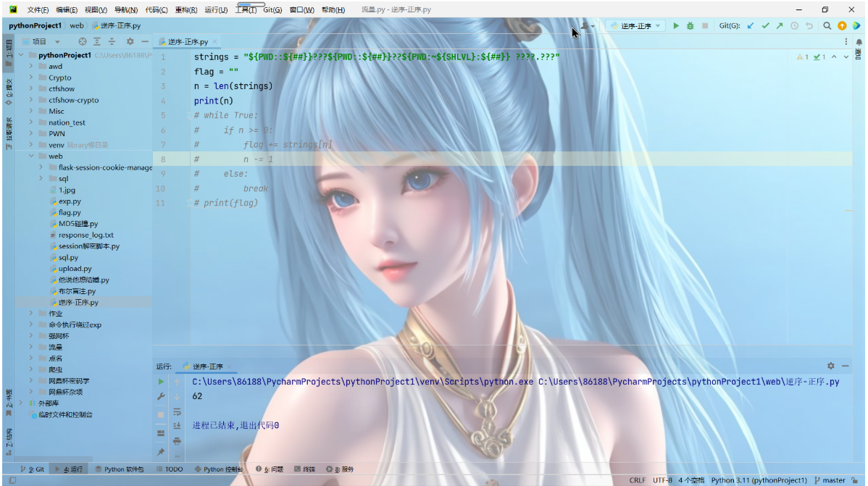Open wrench settings in Run panel

[161, 396]
